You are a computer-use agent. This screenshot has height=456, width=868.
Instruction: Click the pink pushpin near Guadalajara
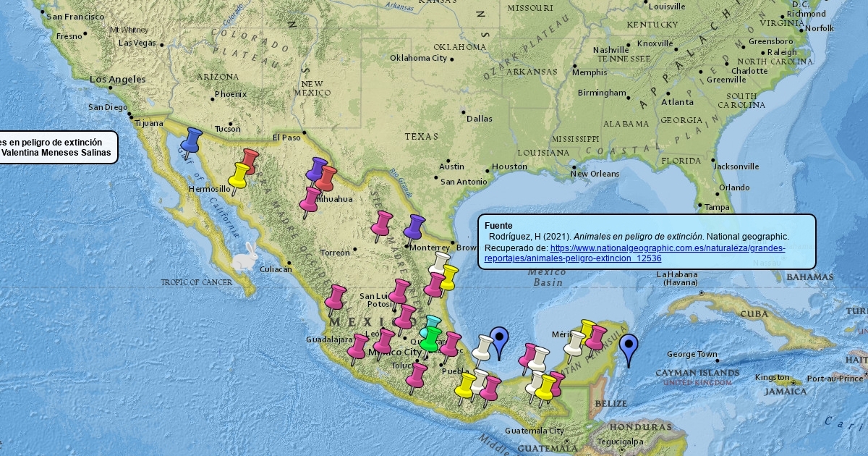pos(357,347)
